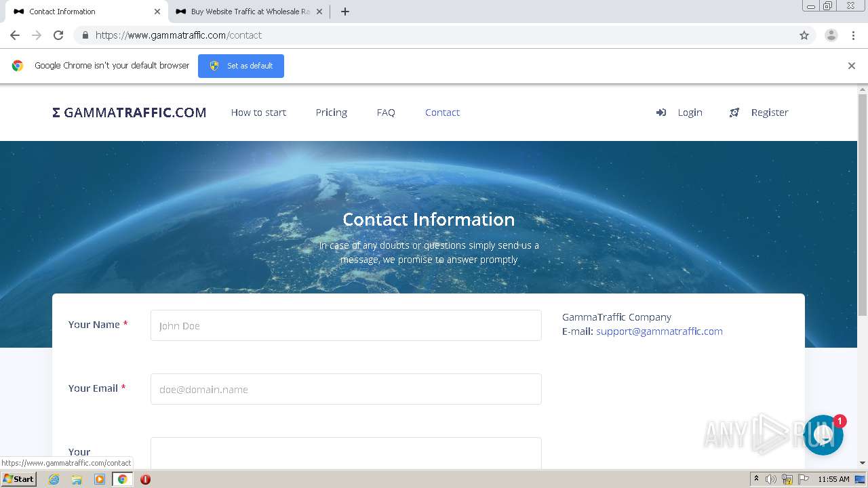Open the How to start page
The height and width of the screenshot is (488, 868).
pyautogui.click(x=258, y=113)
